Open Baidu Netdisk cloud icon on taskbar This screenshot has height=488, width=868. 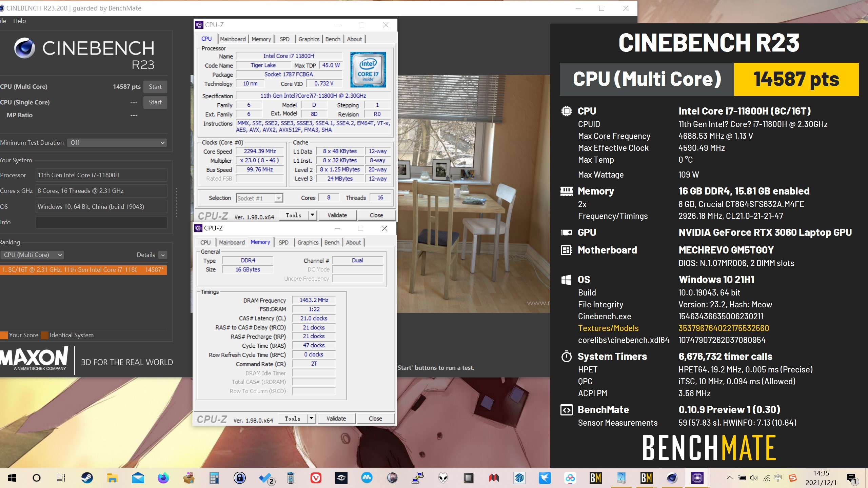click(570, 478)
